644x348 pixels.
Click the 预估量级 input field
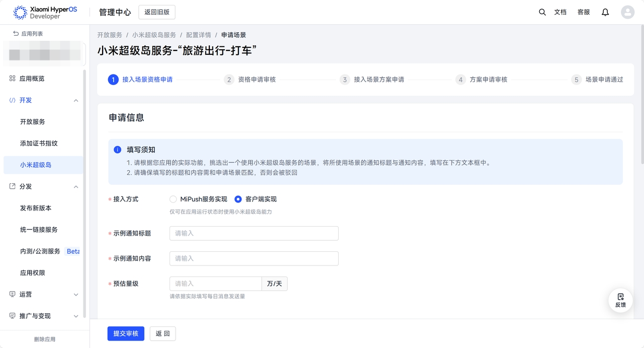point(215,284)
